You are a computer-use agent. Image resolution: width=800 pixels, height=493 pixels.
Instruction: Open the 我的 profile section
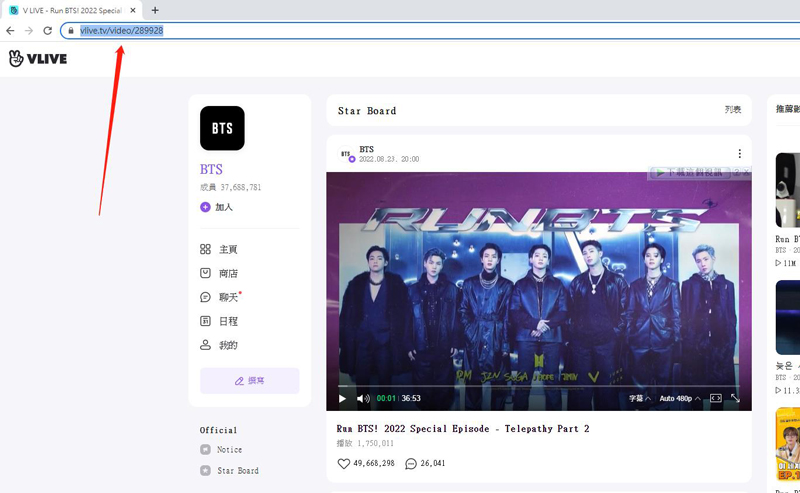pos(219,345)
